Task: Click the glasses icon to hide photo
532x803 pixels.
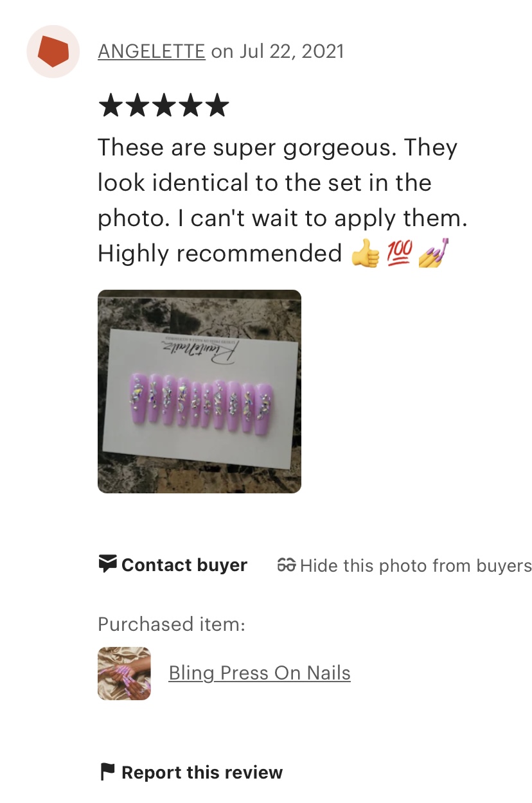Action: pyautogui.click(x=287, y=565)
